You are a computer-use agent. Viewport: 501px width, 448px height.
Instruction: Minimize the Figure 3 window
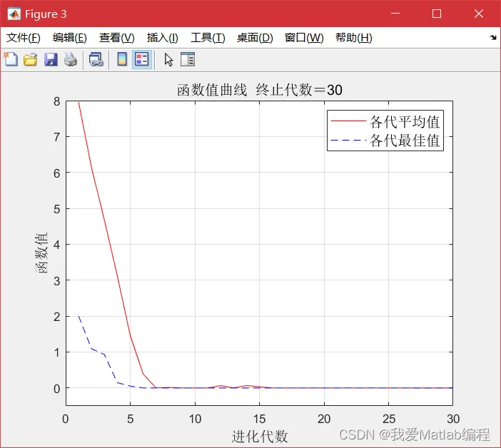(x=395, y=14)
